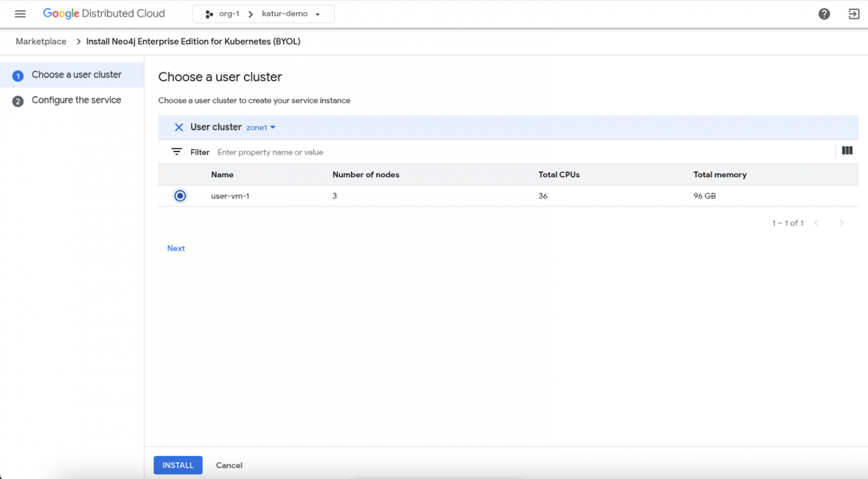This screenshot has width=868, height=479.
Task: Click the '1 – 1 of 1' pagination text
Action: 788,223
